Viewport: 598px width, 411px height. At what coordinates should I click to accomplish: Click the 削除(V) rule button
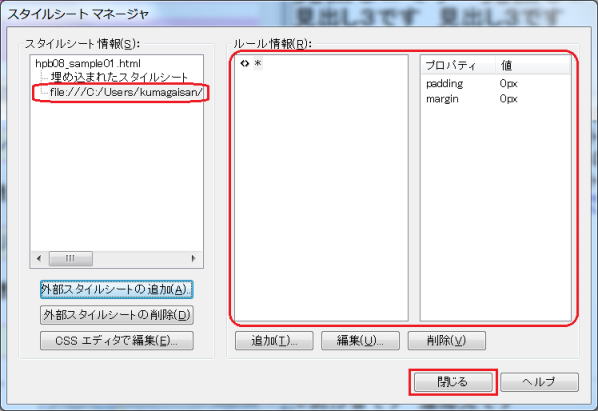(x=447, y=340)
